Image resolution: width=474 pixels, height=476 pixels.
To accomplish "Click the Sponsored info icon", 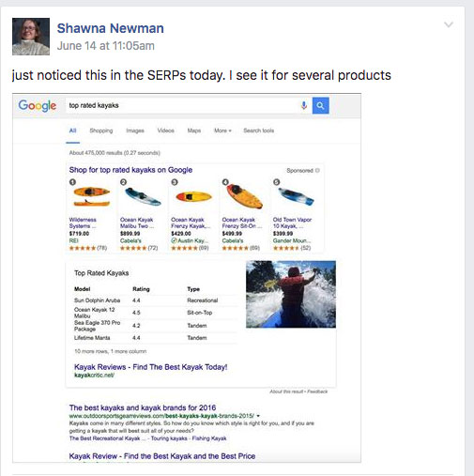I will coord(317,171).
